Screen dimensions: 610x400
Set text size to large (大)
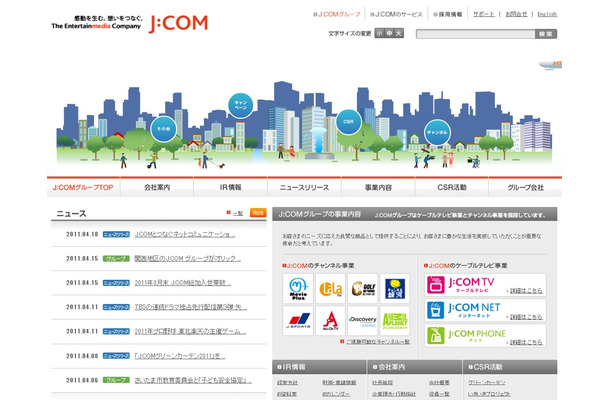pos(399,33)
